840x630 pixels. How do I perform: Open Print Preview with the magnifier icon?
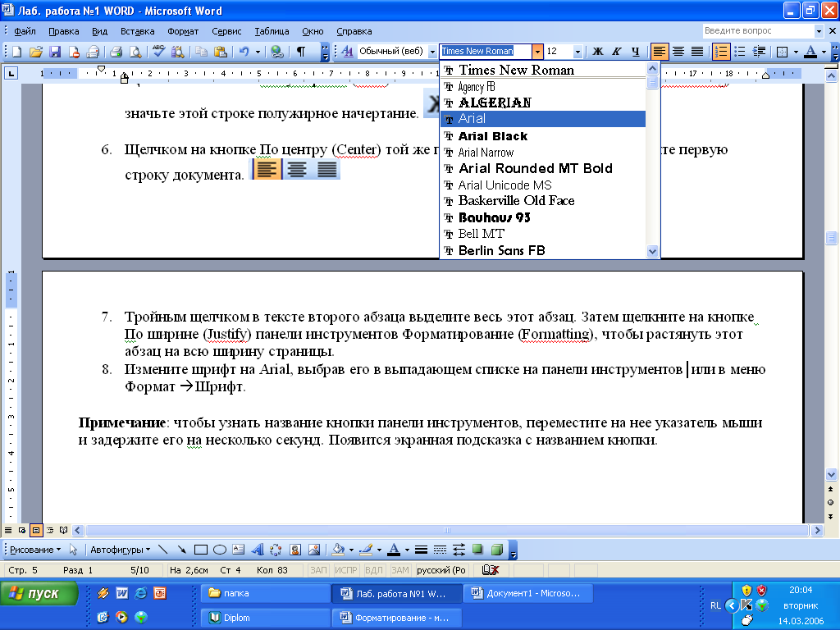tap(135, 52)
